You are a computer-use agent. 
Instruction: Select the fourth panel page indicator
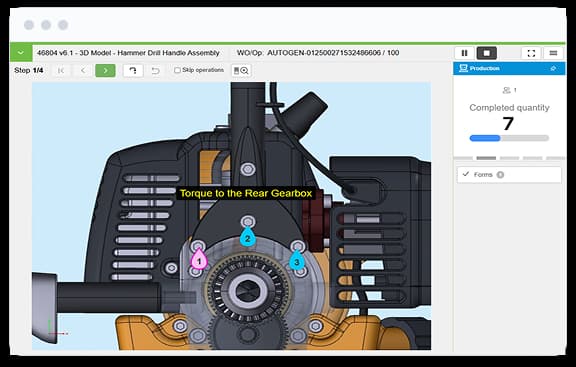coord(532,158)
